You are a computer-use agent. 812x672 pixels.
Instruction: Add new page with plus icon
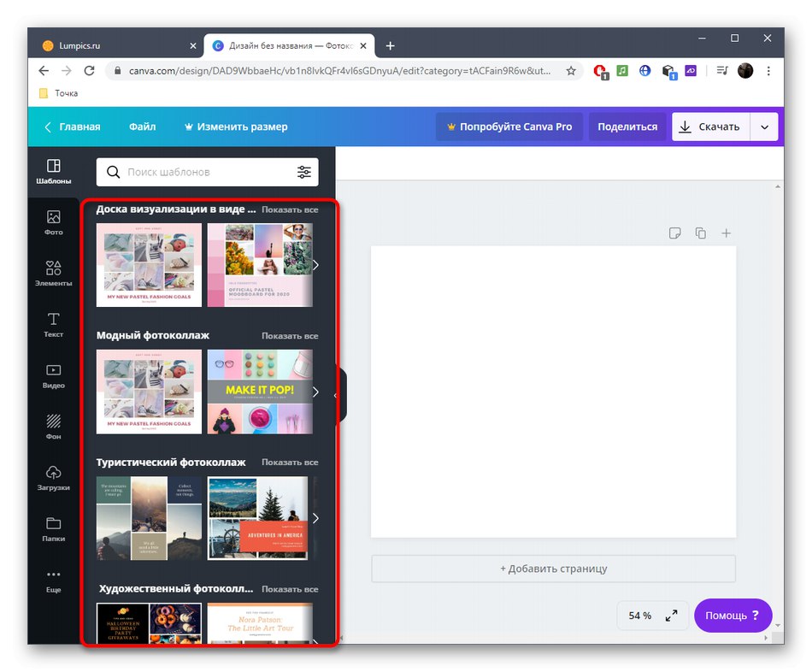[726, 233]
